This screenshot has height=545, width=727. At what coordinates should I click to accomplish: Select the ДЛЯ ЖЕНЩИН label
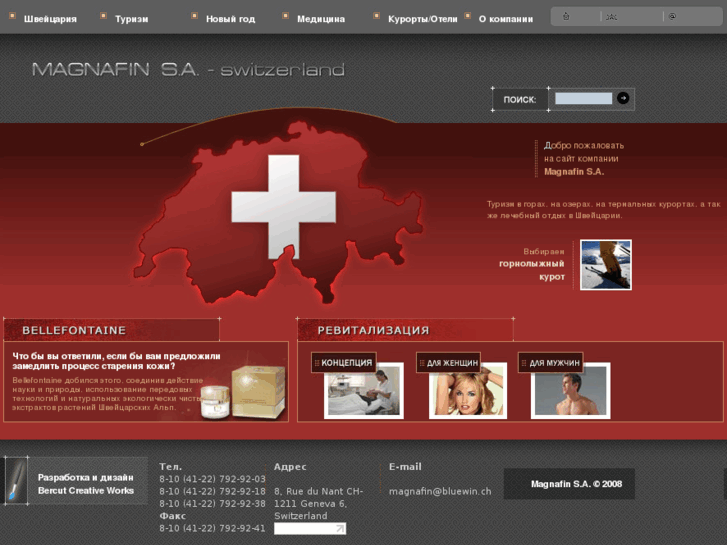coord(448,363)
